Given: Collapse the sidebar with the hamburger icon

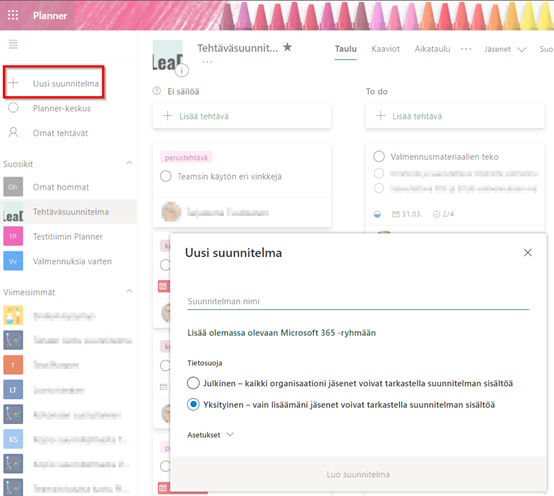Looking at the screenshot, I should coord(13,44).
